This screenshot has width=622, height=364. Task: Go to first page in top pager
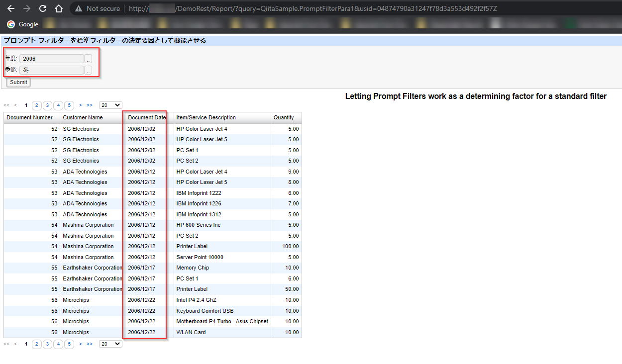tap(6, 105)
